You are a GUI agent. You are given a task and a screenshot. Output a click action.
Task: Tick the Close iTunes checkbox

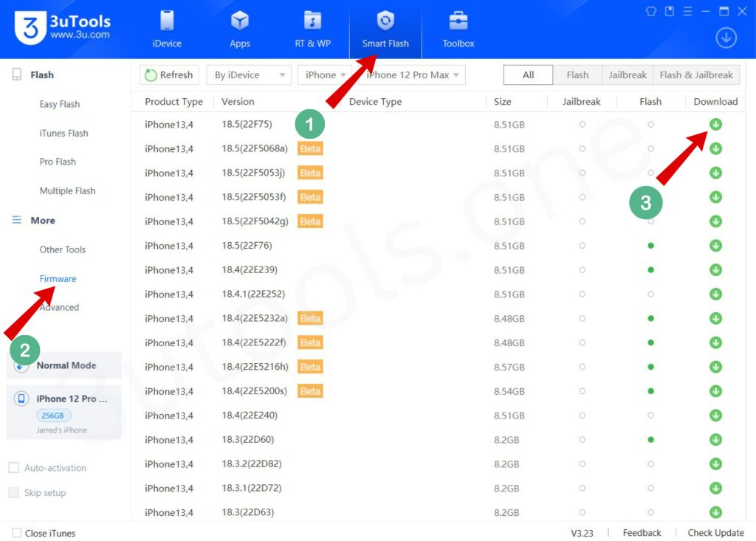pyautogui.click(x=16, y=533)
